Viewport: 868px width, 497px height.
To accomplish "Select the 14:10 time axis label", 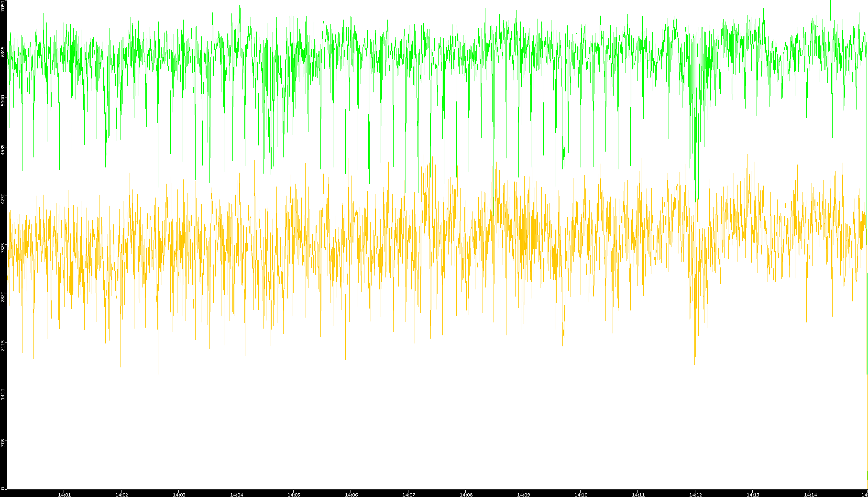I will pos(581,495).
